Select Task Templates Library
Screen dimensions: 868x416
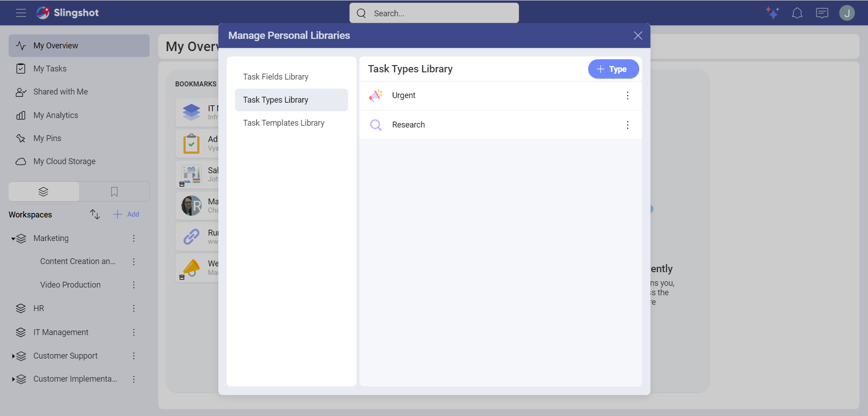(x=292, y=123)
